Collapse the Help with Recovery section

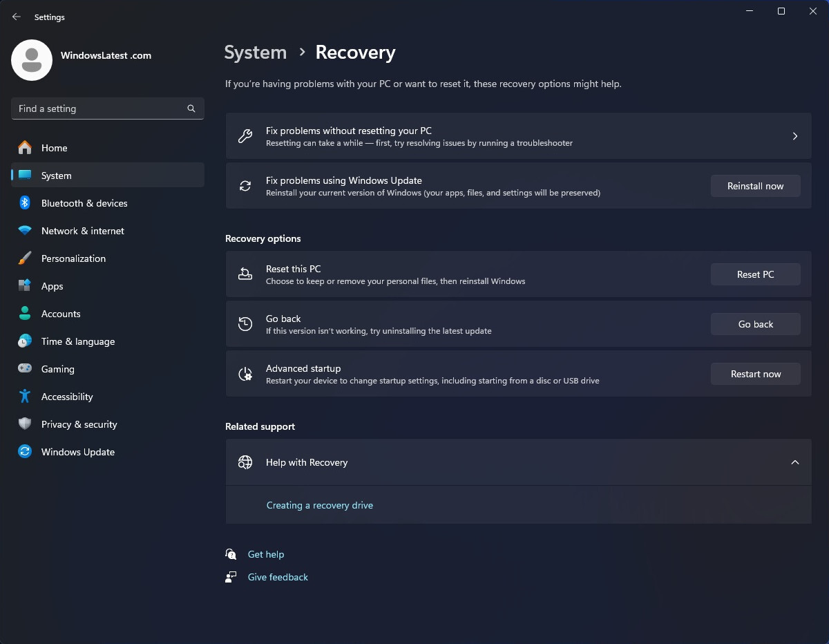(x=795, y=462)
